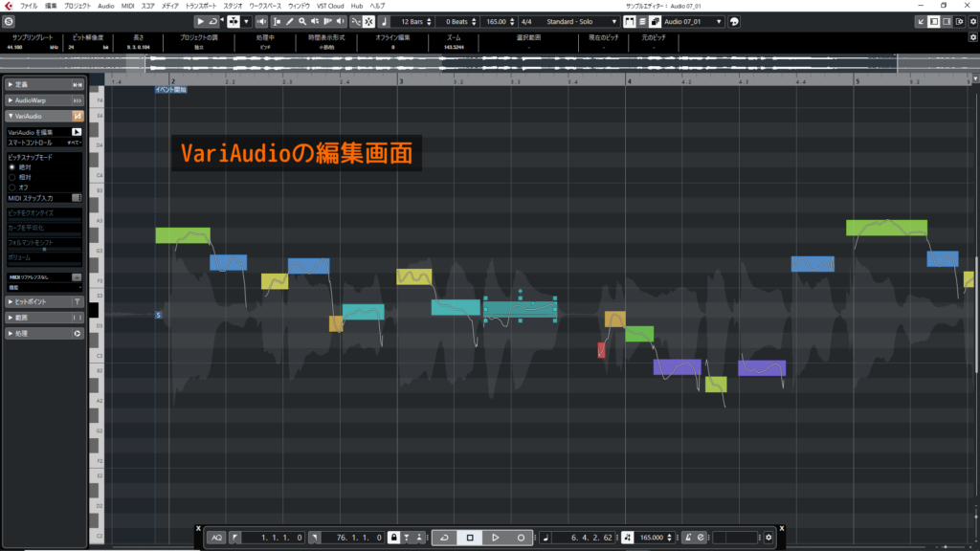Image resolution: width=980 pixels, height=551 pixels.
Task: Open the Audio menu
Action: point(105,6)
